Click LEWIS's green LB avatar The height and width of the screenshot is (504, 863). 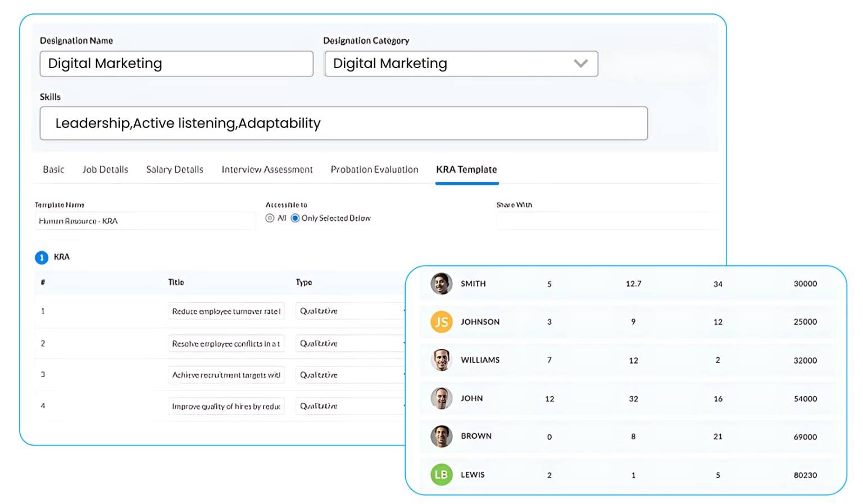point(441,474)
